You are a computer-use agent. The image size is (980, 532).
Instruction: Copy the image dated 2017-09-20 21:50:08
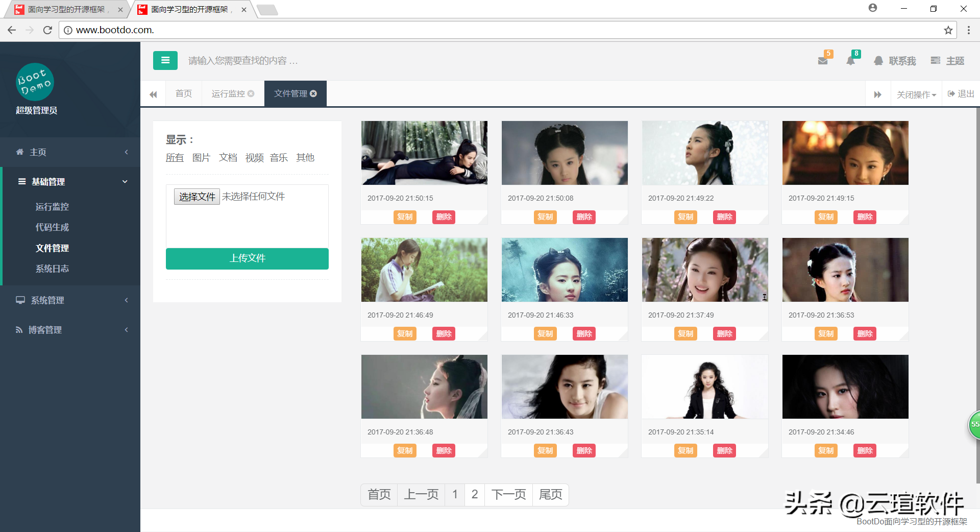point(545,217)
